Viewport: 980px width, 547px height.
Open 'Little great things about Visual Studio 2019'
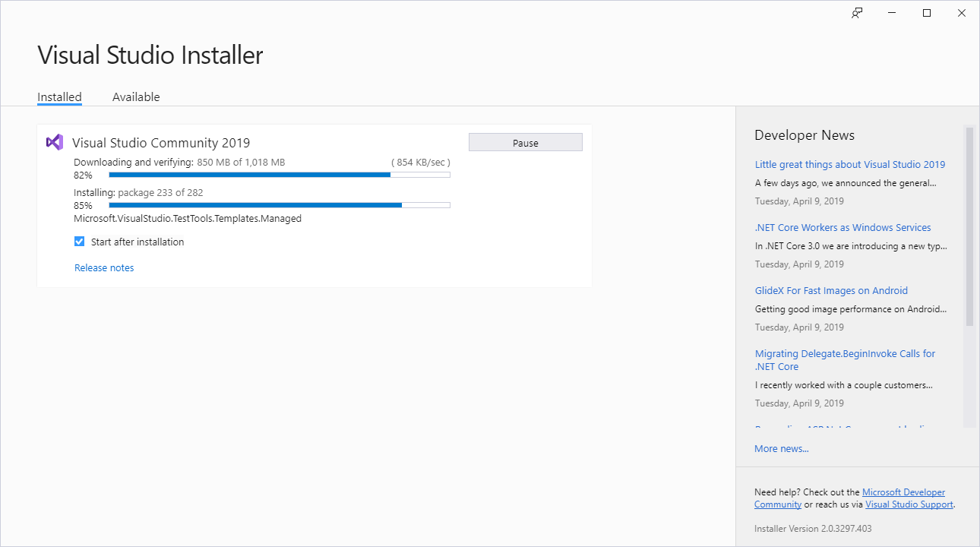pos(849,164)
